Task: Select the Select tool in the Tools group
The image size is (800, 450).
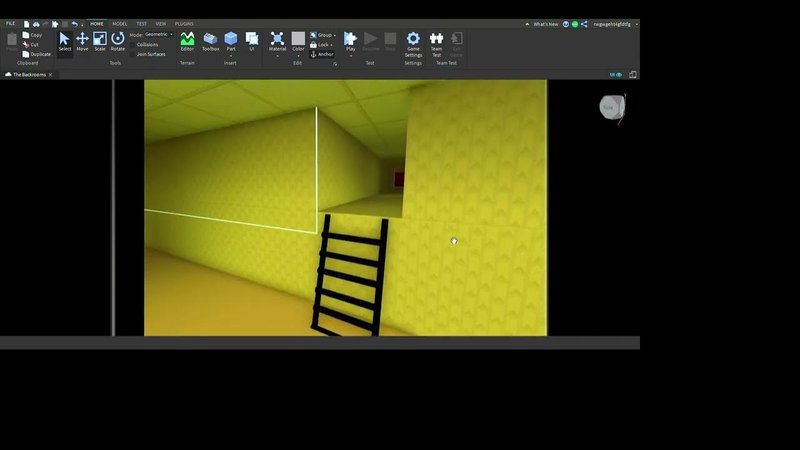Action: click(x=64, y=42)
